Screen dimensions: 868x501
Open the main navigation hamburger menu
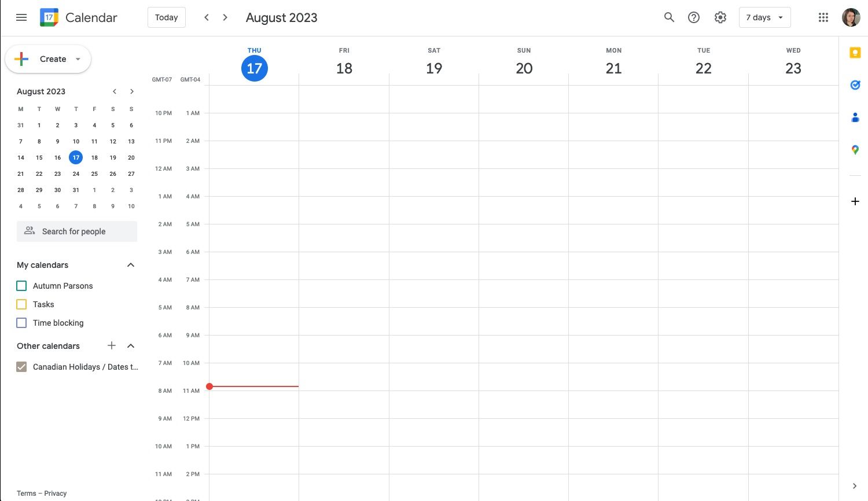(x=21, y=17)
